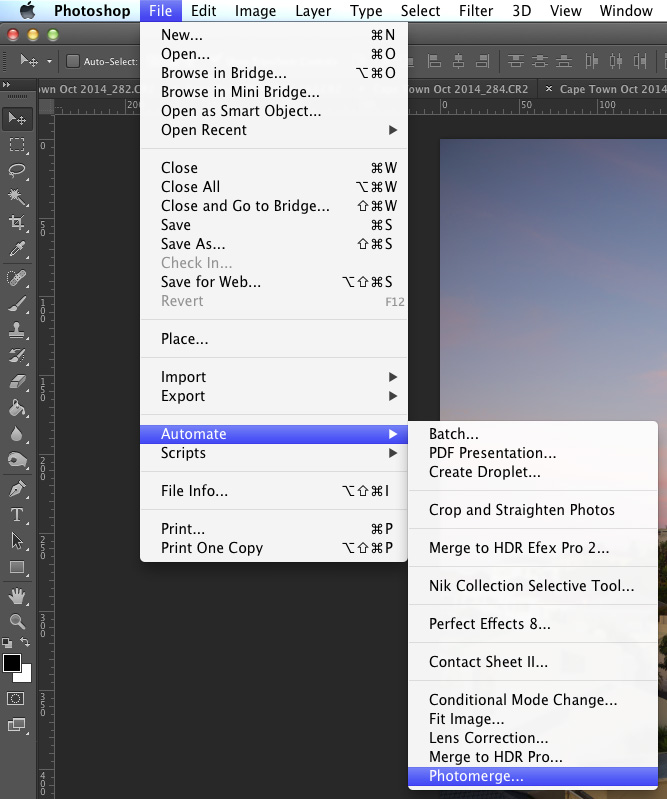Expand the Export submenu
This screenshot has height=799, width=667.
coord(274,396)
